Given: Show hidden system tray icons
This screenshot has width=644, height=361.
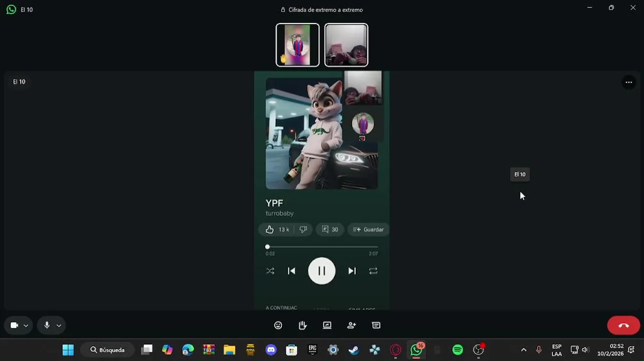Looking at the screenshot, I should (524, 350).
